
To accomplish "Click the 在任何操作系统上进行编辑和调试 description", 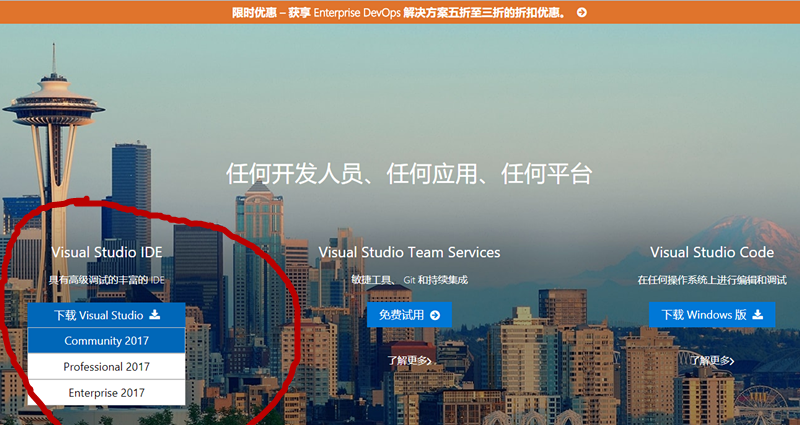I will coord(712,280).
